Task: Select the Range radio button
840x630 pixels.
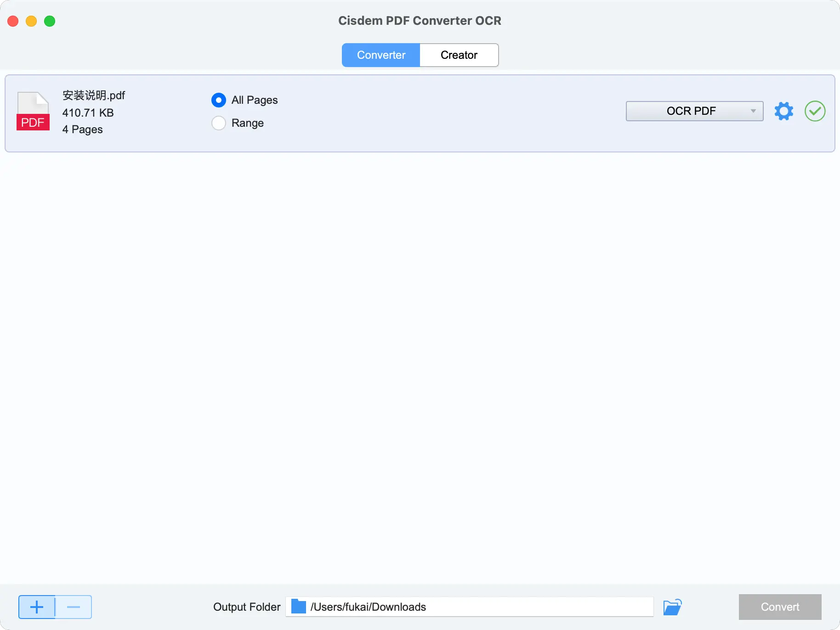Action: [x=219, y=123]
